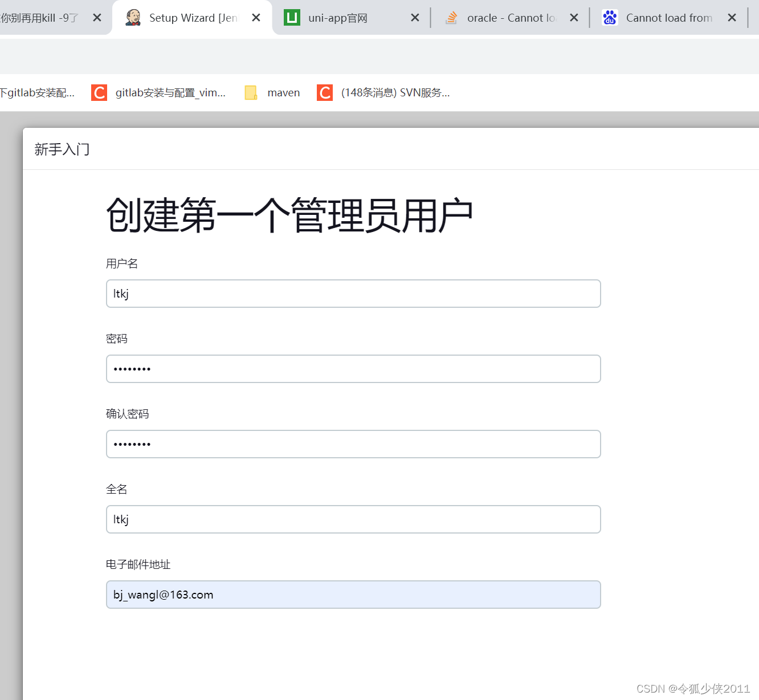
Task: Click the 确认密码 label
Action: [x=128, y=414]
